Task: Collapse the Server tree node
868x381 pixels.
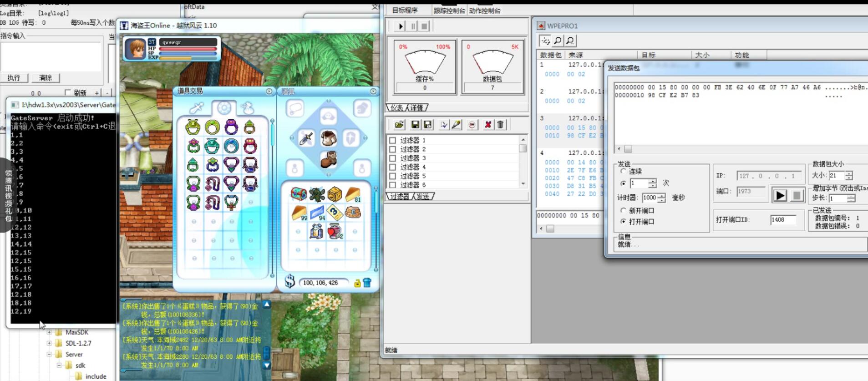Action: click(x=49, y=354)
